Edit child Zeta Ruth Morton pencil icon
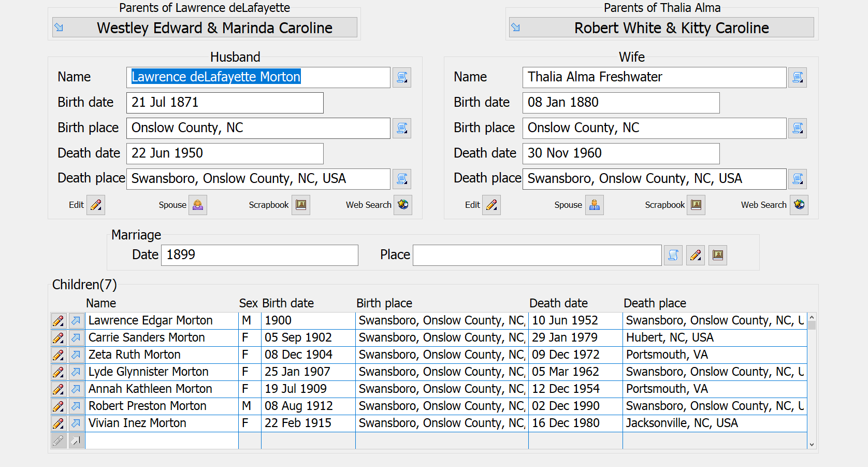This screenshot has width=868, height=467. pyautogui.click(x=59, y=355)
